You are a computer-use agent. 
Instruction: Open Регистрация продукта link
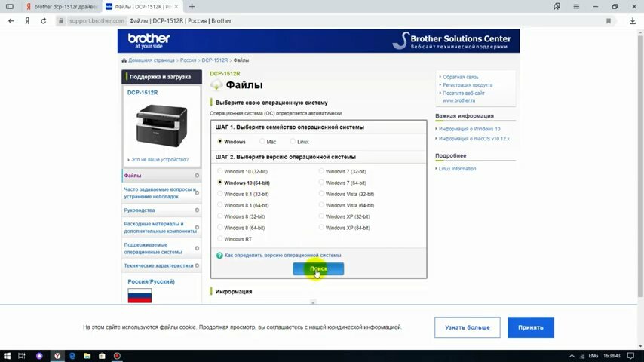(468, 85)
